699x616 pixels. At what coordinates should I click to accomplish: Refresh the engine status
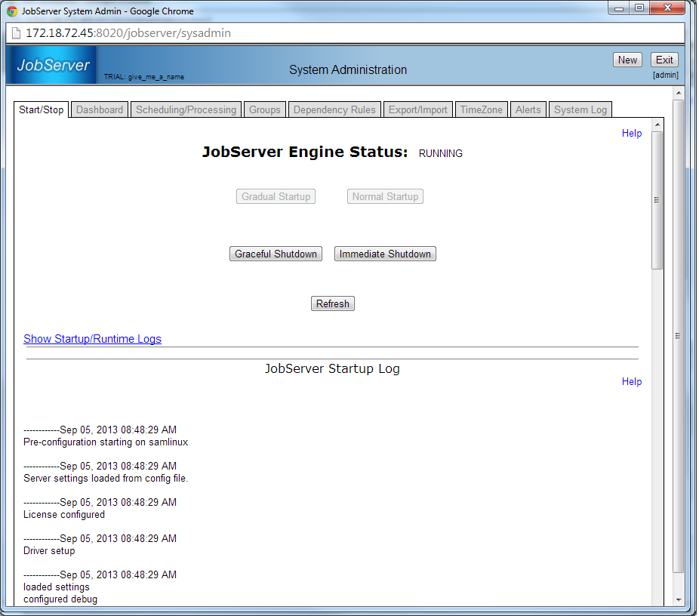(x=333, y=303)
